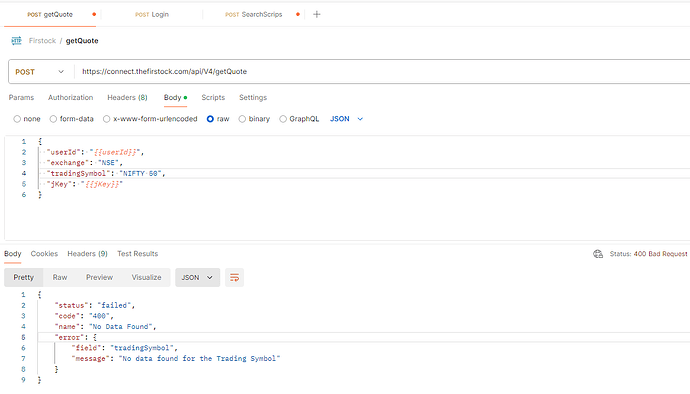The height and width of the screenshot is (394, 690).
Task: Click the "failed" status value in response
Action: 114,305
